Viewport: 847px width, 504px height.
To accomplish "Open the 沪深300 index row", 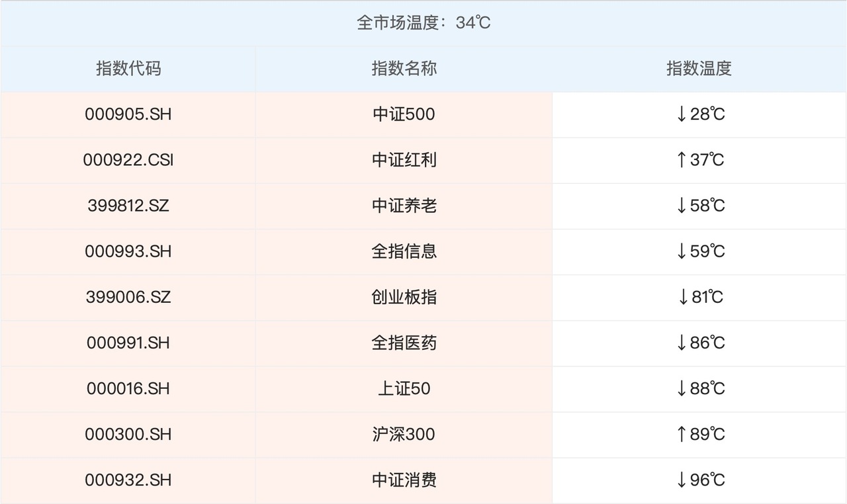I will click(404, 434).
